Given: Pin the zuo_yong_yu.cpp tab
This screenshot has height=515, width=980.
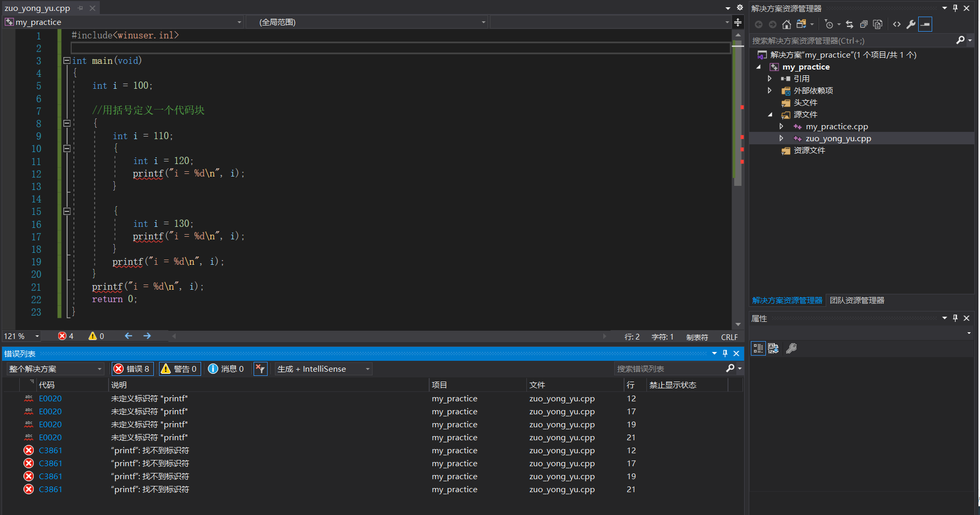Looking at the screenshot, I should point(81,8).
